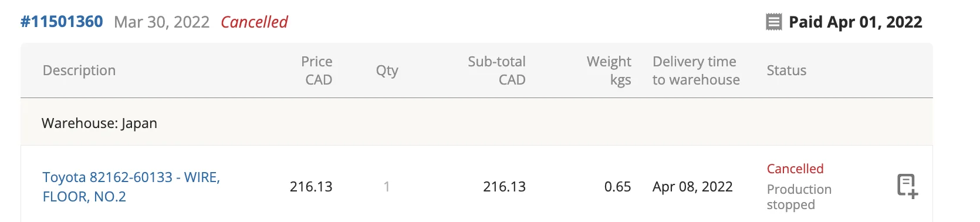Click the receipt icon beside Paid
This screenshot has height=222, width=980.
tap(774, 22)
